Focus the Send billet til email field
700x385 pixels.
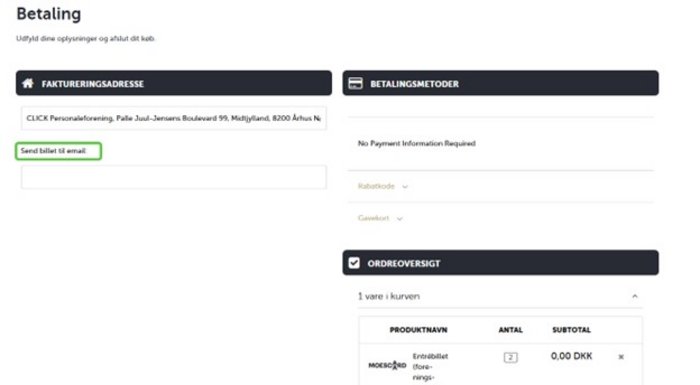(x=174, y=177)
